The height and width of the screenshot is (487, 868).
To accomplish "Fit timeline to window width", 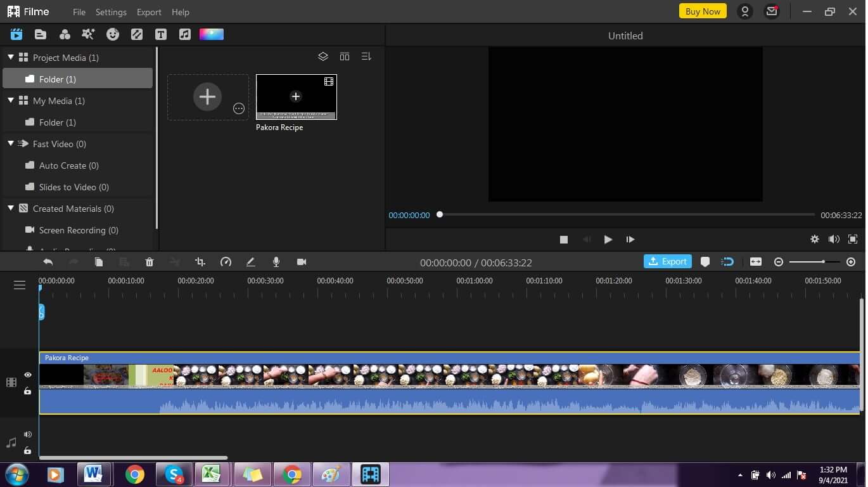I will click(x=755, y=262).
